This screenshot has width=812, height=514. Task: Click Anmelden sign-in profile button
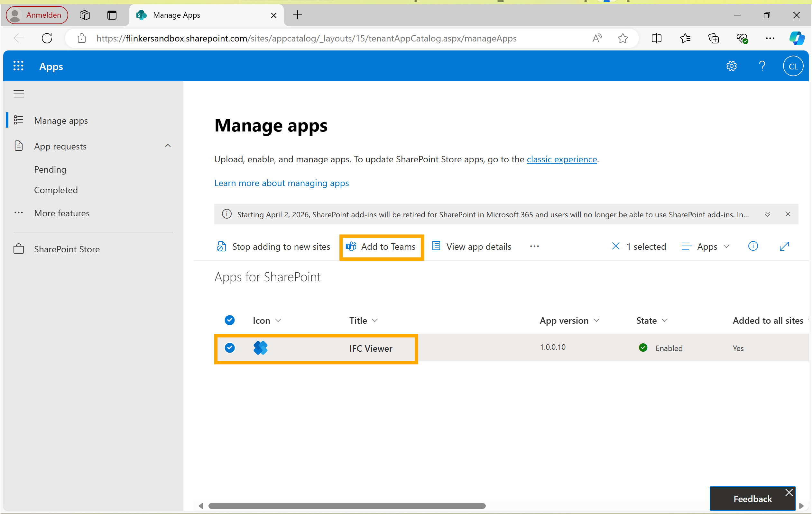pyautogui.click(x=37, y=15)
